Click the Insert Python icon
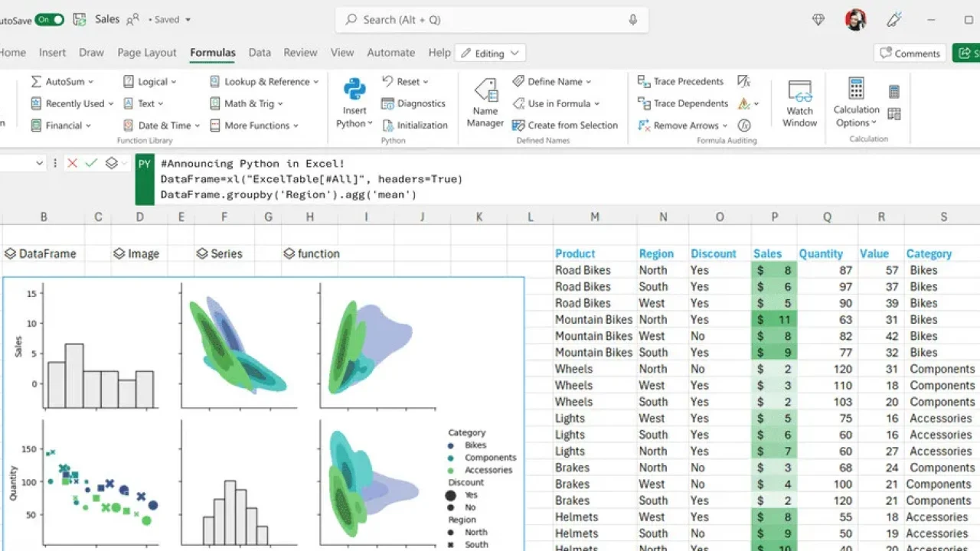Image resolution: width=980 pixels, height=551 pixels. [354, 90]
